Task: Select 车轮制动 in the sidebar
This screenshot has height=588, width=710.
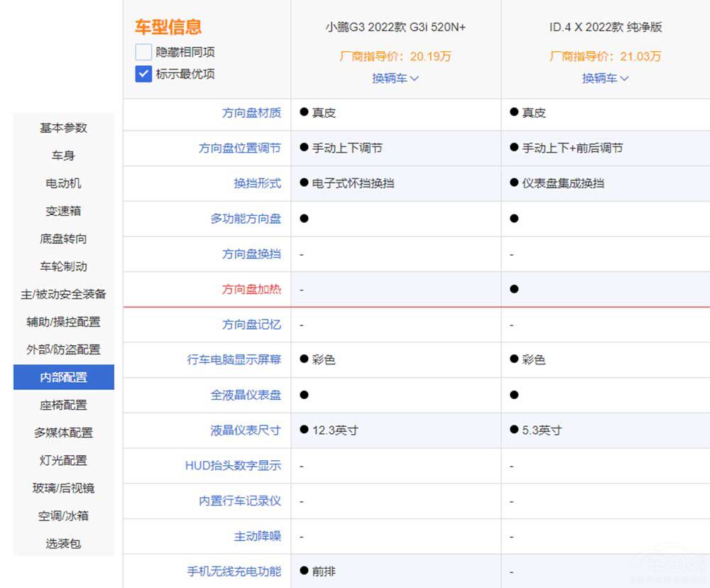Action: tap(63, 266)
